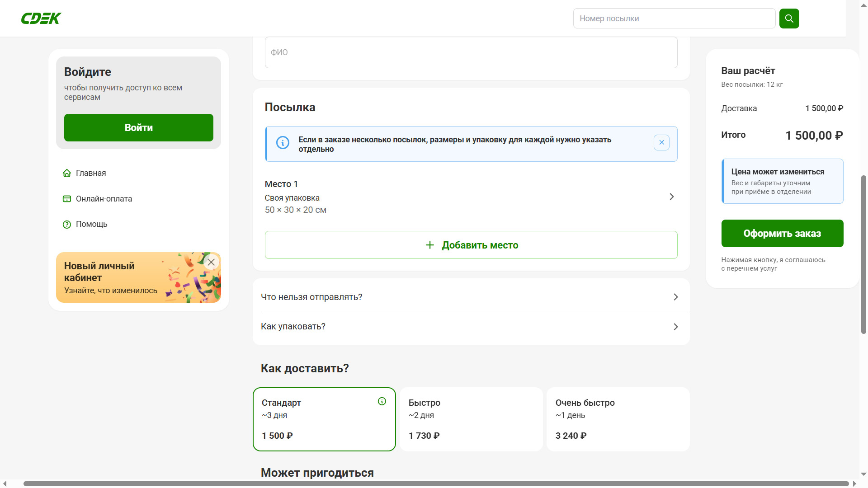Click the card icon beside Онлайн-оплата
Viewport: 868px width, 488px height.
point(67,199)
